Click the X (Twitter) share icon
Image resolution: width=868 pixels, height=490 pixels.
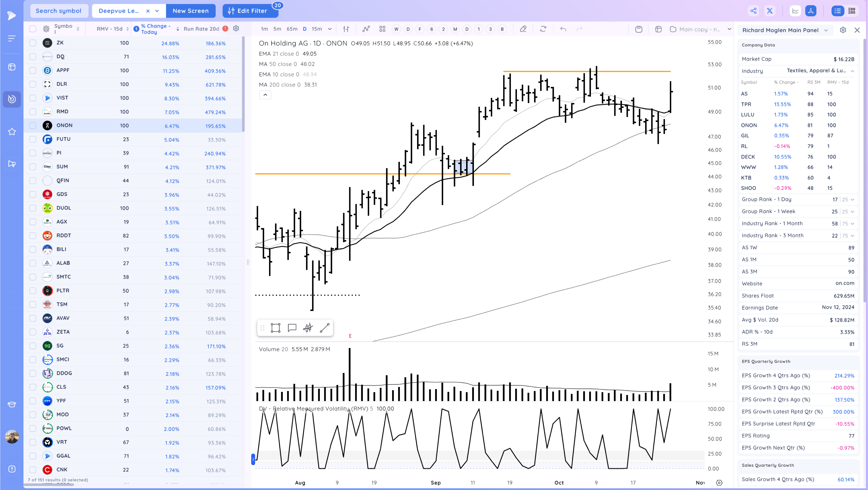(770, 11)
